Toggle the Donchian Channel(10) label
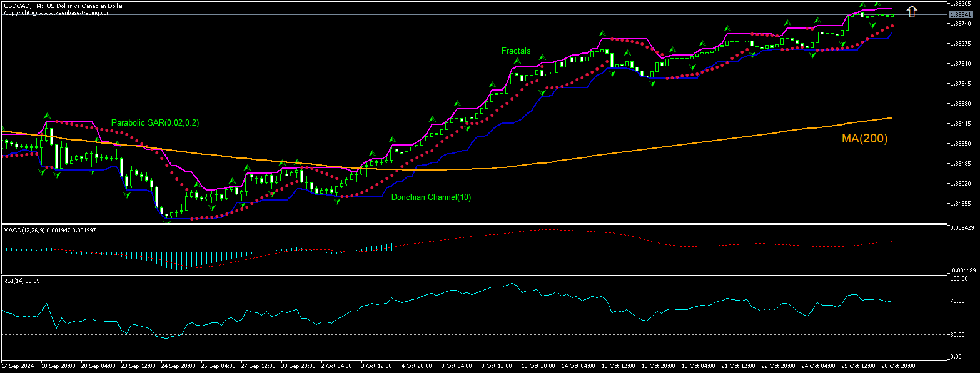 (431, 197)
